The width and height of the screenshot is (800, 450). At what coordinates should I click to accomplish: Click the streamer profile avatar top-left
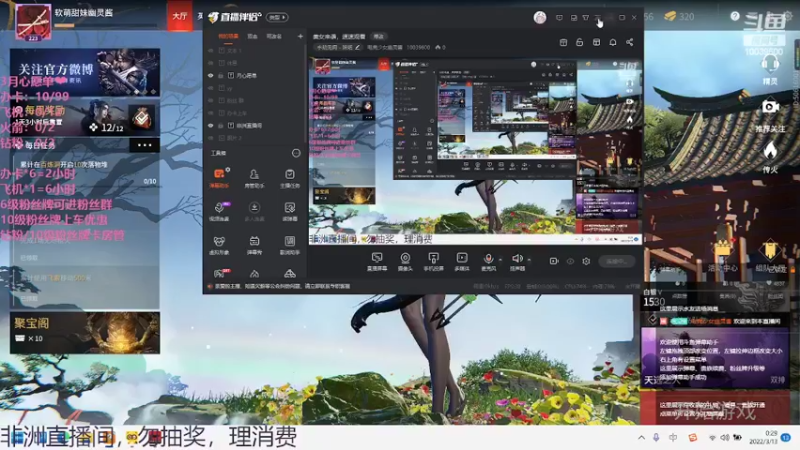click(33, 23)
